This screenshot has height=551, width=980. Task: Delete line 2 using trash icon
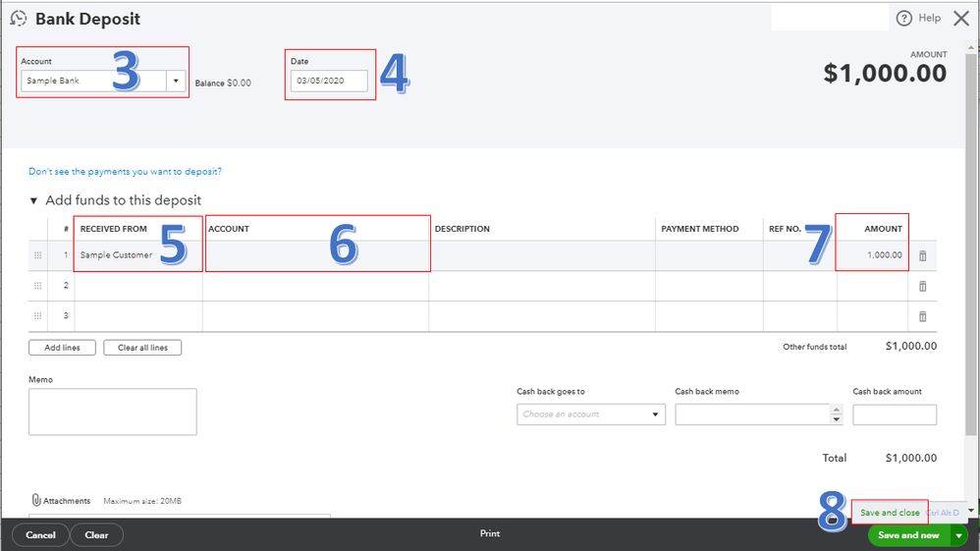(922, 287)
